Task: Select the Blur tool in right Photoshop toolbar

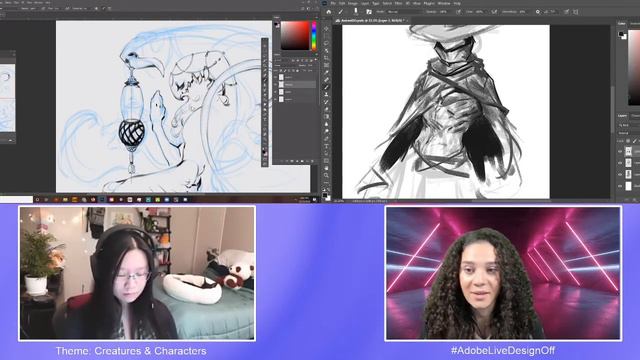Action: (326, 124)
